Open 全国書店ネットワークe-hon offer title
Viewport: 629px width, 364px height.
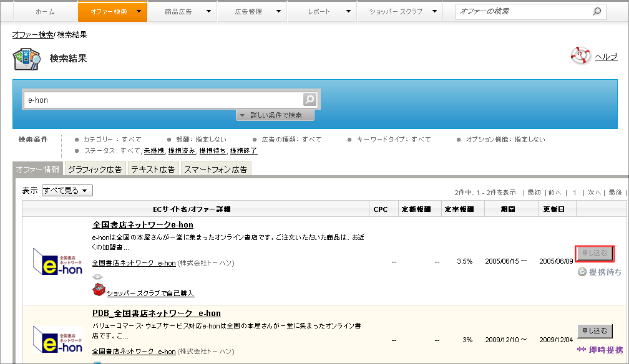(x=143, y=224)
